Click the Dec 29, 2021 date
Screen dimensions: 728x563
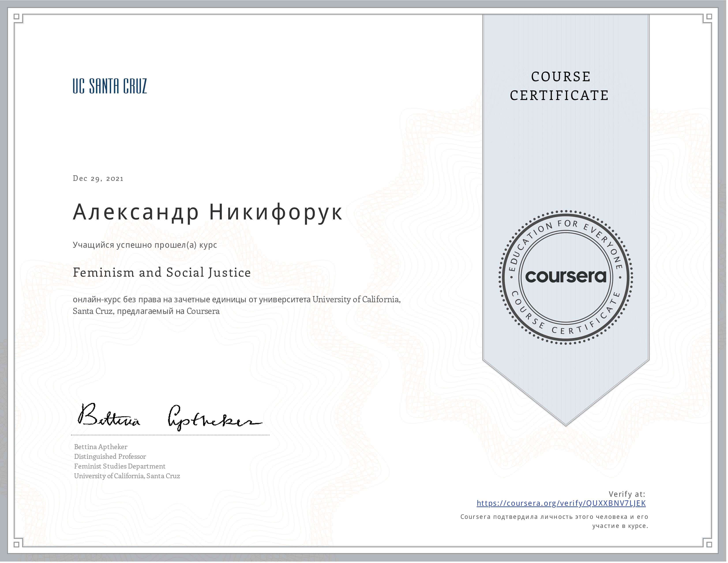[x=98, y=178]
